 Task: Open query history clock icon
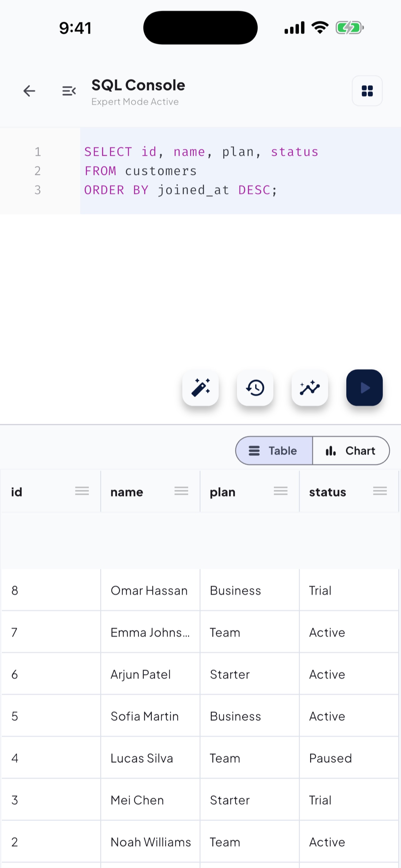coord(255,388)
